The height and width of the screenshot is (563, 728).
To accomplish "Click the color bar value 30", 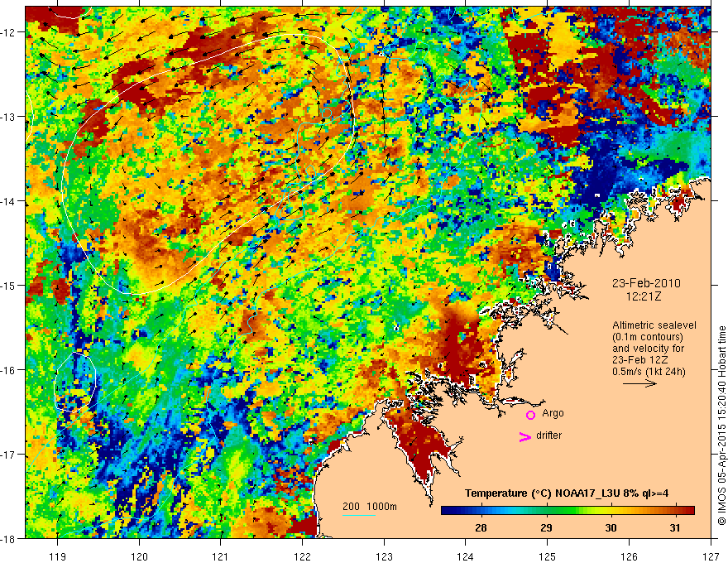I will pyautogui.click(x=611, y=528).
